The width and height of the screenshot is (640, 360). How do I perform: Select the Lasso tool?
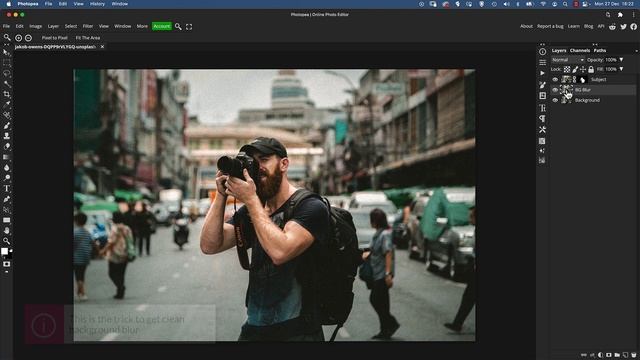(6, 73)
